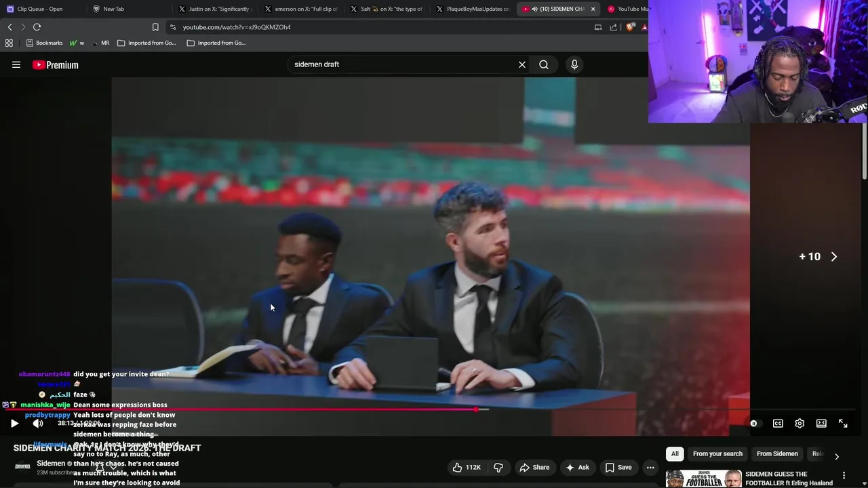Dislike the video with thumbs down
The height and width of the screenshot is (488, 868).
point(498,467)
